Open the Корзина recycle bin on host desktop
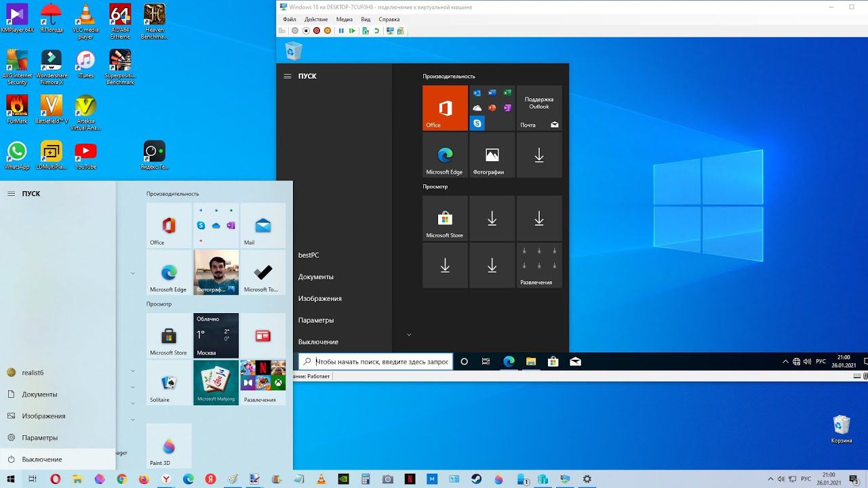The image size is (868, 488). tap(842, 430)
